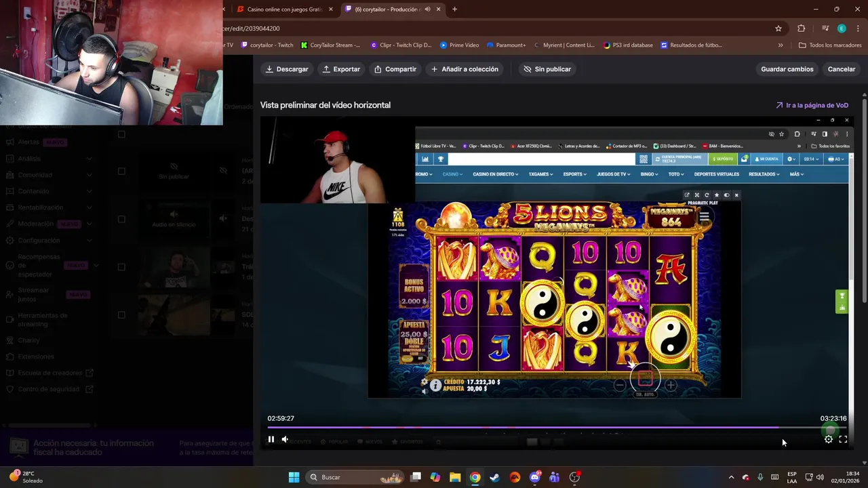
Task: Open Centro de seguridad in the sidebar
Action: tap(51, 389)
